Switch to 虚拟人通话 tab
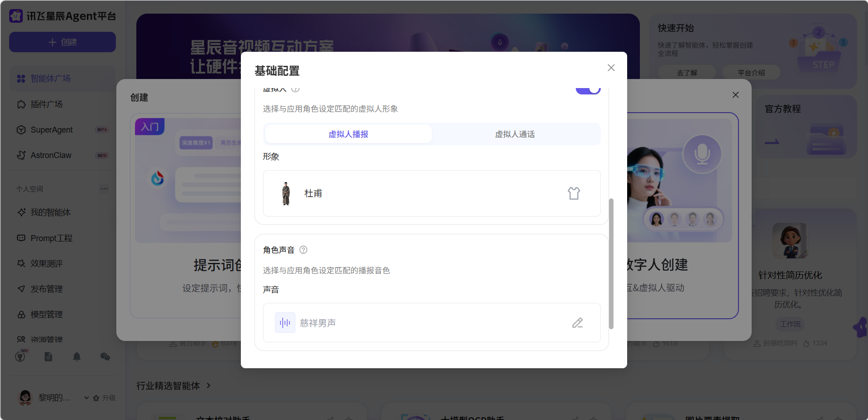 coord(514,134)
